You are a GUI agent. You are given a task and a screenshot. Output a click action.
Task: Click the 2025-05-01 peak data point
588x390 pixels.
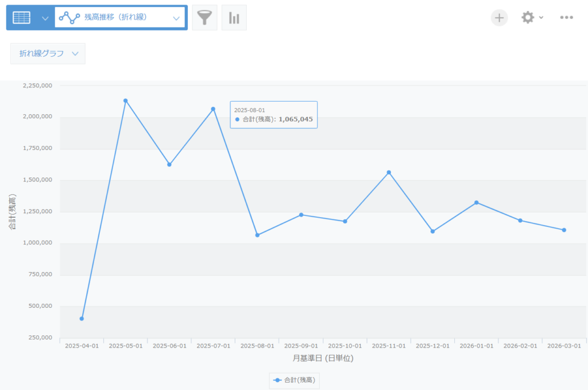[126, 101]
